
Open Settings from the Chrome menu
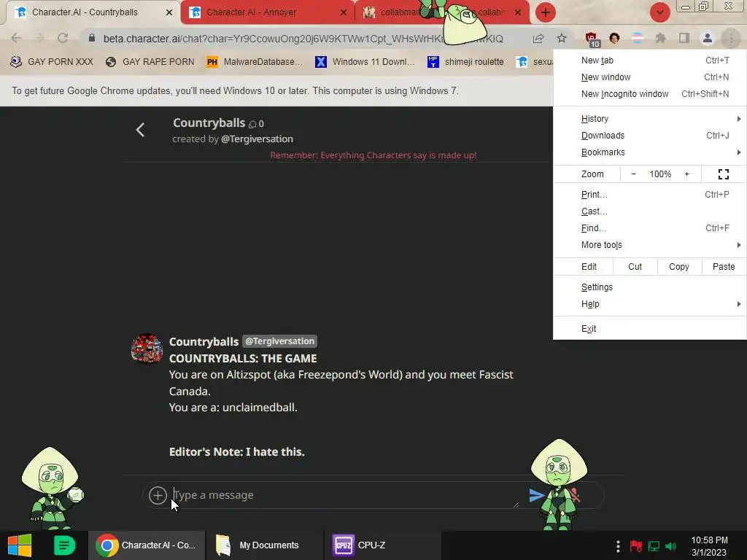pos(650,287)
